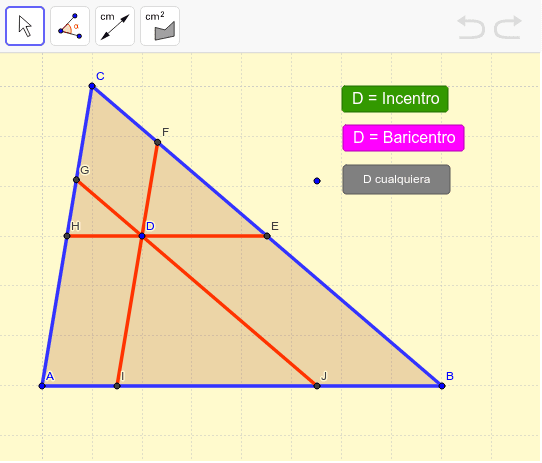Select the Angle measurement tool

coord(70,26)
